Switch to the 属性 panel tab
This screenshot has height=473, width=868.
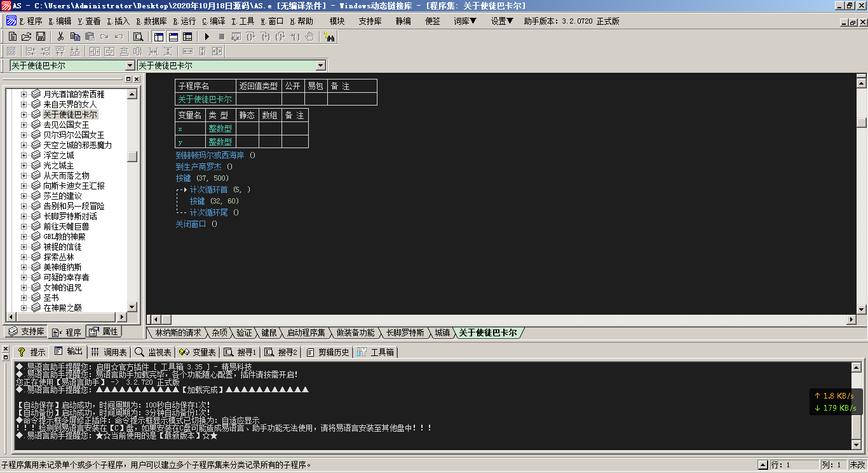pyautogui.click(x=103, y=332)
